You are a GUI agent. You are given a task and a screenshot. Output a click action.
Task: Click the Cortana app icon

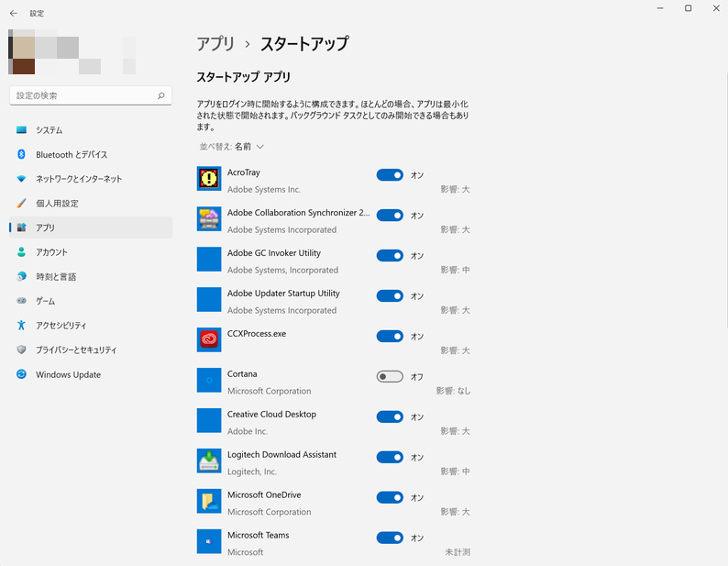coord(209,380)
